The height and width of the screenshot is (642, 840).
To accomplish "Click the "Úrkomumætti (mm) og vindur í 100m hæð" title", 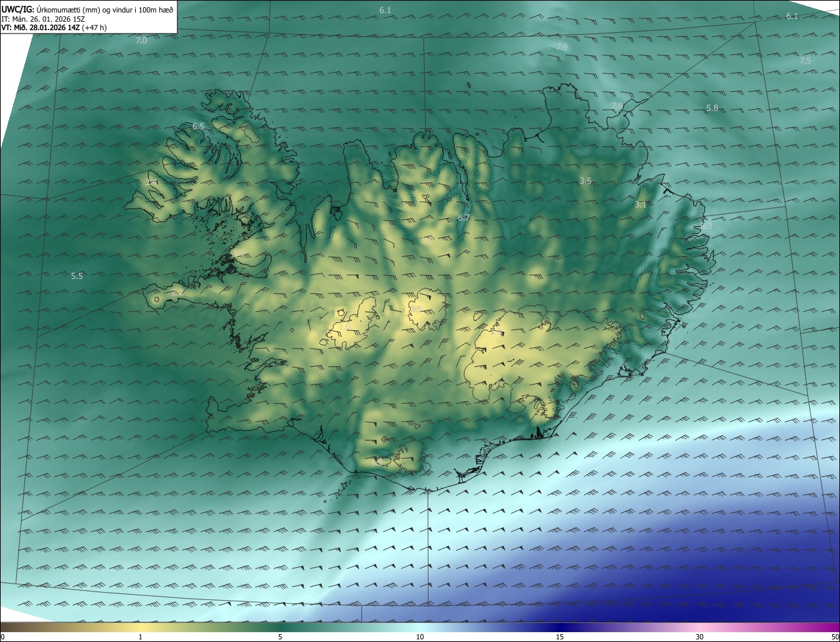I will coord(106,9).
